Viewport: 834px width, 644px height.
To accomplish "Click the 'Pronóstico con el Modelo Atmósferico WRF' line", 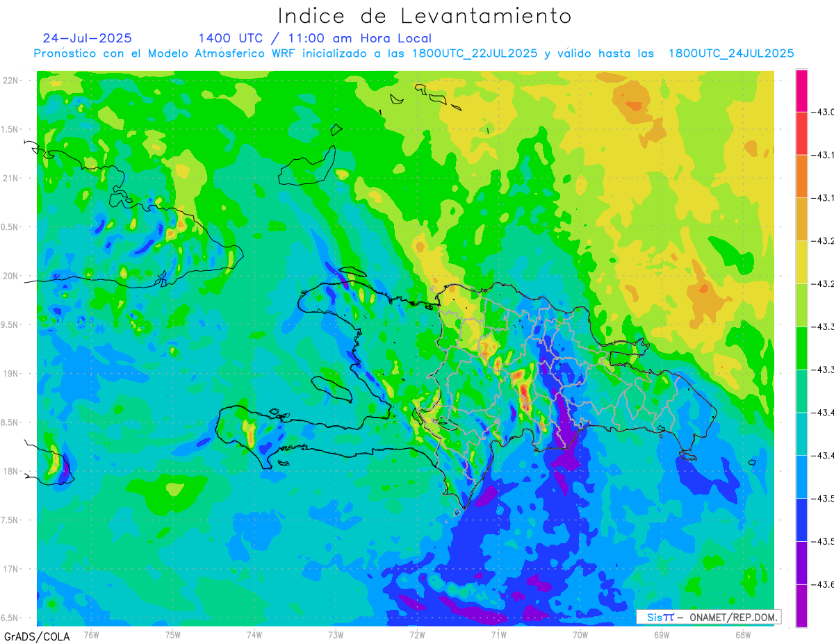I will click(x=414, y=53).
